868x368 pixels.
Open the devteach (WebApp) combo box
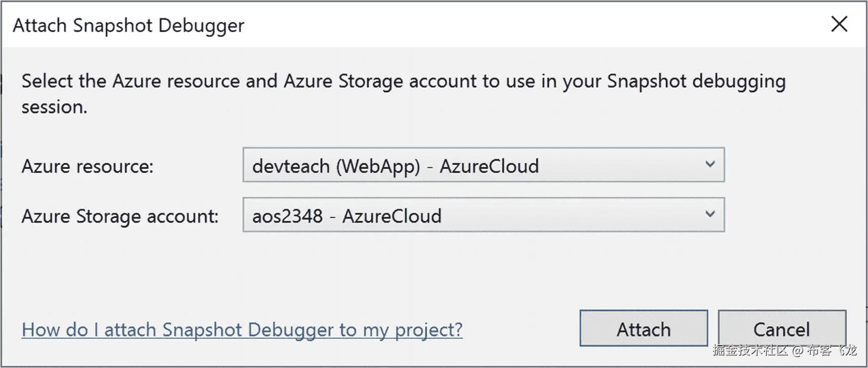click(x=483, y=165)
